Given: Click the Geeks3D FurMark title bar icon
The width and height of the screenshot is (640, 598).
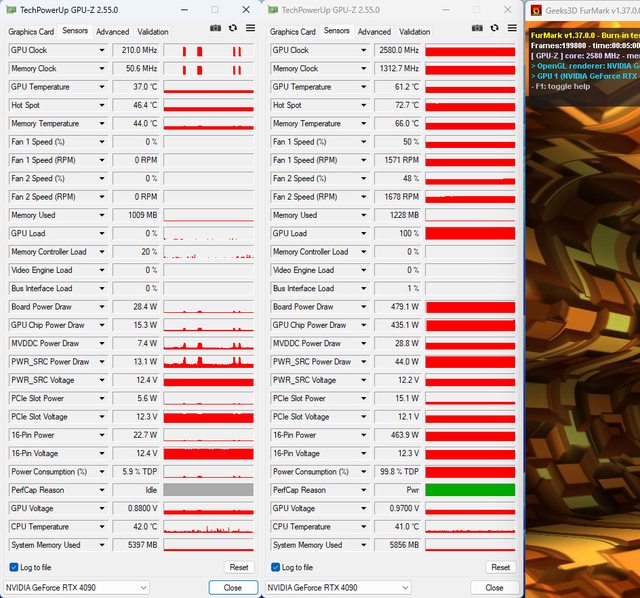Looking at the screenshot, I should 535,9.
